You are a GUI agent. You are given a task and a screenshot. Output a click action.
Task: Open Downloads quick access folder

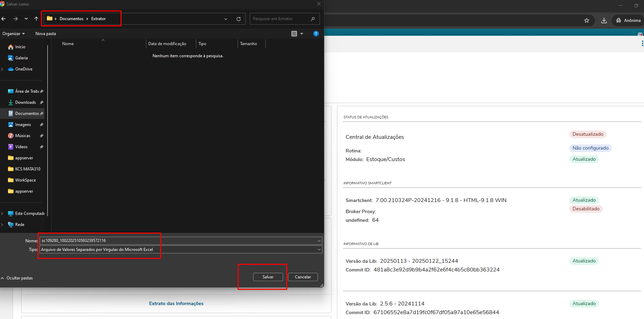(x=25, y=102)
